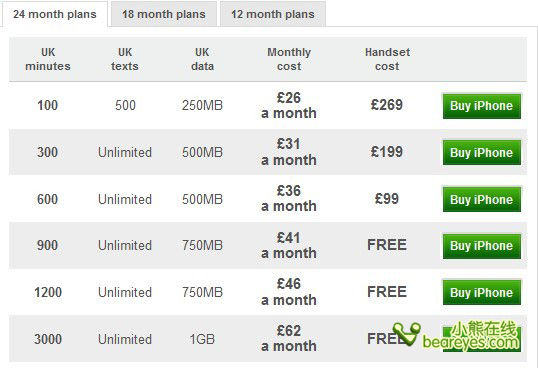Click the Monthly cost column header
538x368 pixels.
click(x=289, y=59)
